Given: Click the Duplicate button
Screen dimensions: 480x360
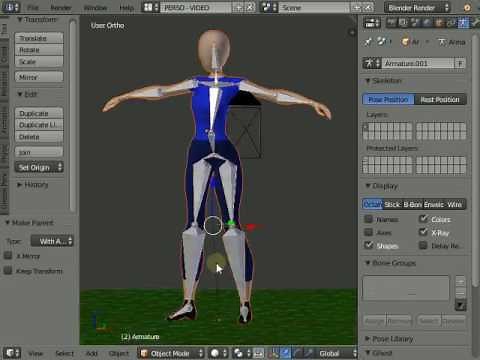Looking at the screenshot, I should (x=39, y=113).
